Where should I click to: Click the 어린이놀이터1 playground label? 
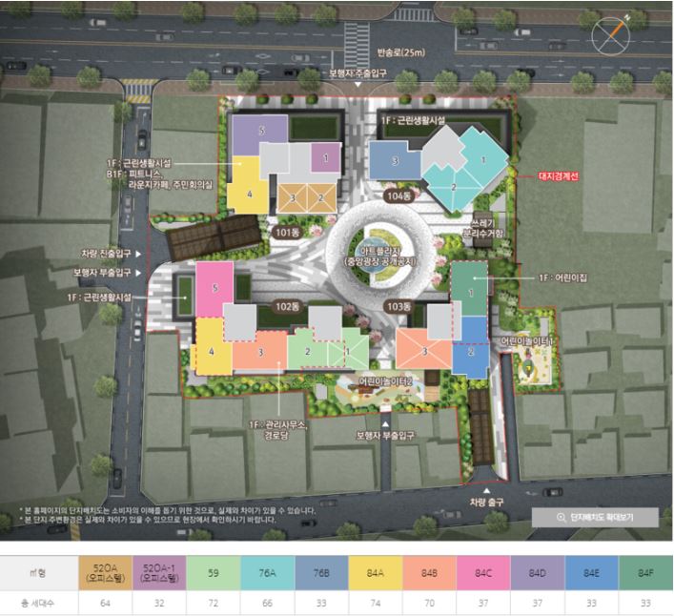(527, 341)
